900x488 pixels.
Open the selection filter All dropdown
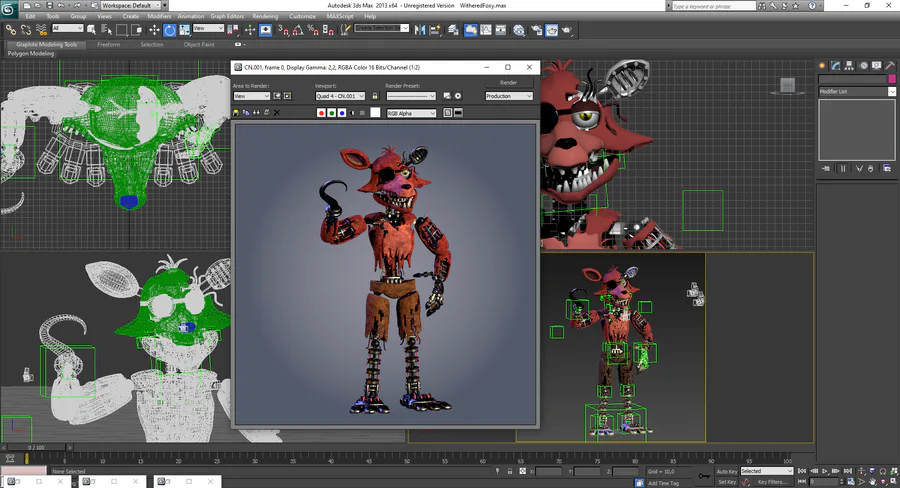click(68, 28)
